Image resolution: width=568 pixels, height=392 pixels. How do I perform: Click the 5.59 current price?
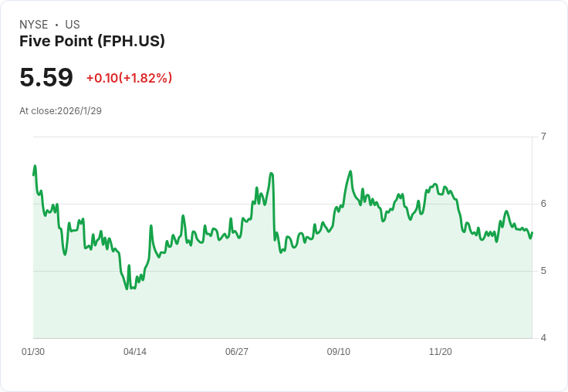coord(46,77)
